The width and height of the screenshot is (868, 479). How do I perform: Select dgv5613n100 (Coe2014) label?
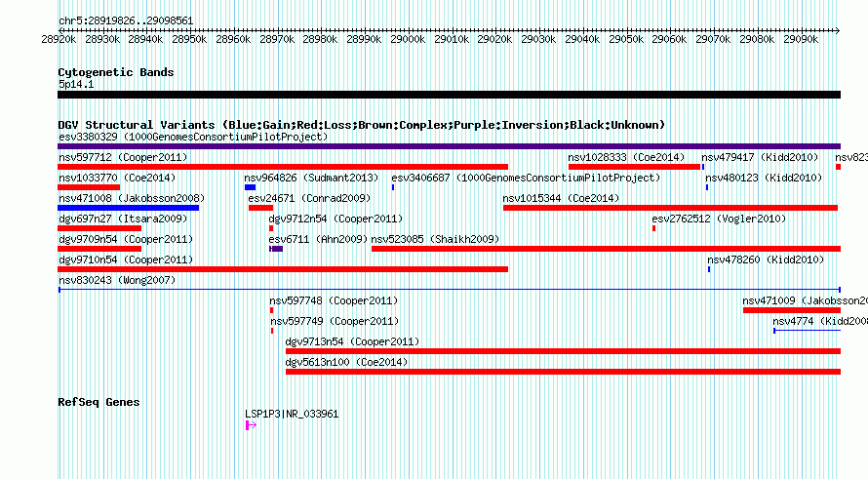click(346, 362)
